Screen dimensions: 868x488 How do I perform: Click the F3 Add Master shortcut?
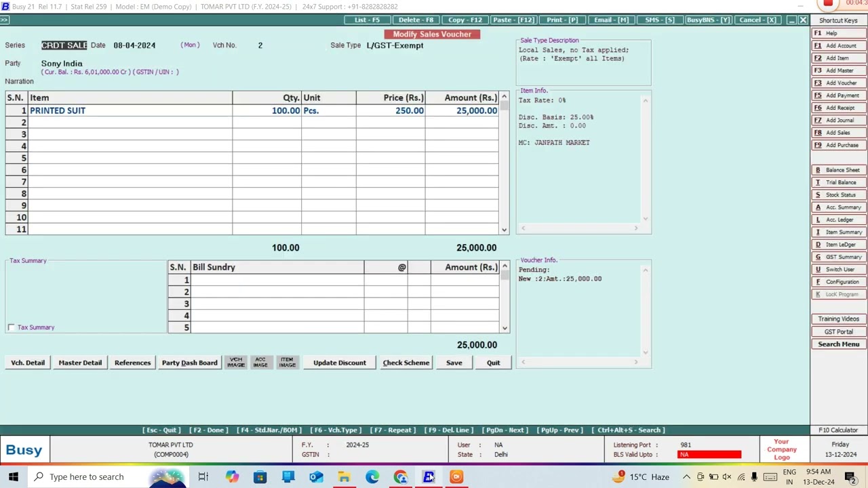coord(839,70)
